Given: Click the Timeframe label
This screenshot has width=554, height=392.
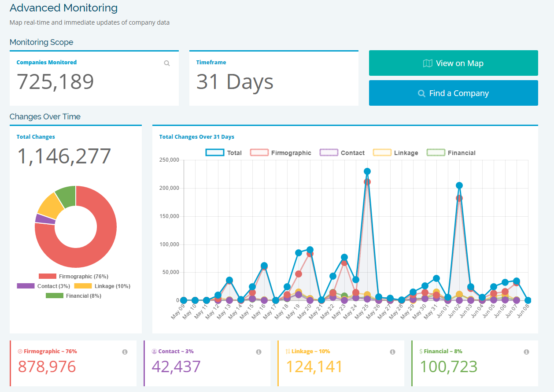Looking at the screenshot, I should pos(211,63).
